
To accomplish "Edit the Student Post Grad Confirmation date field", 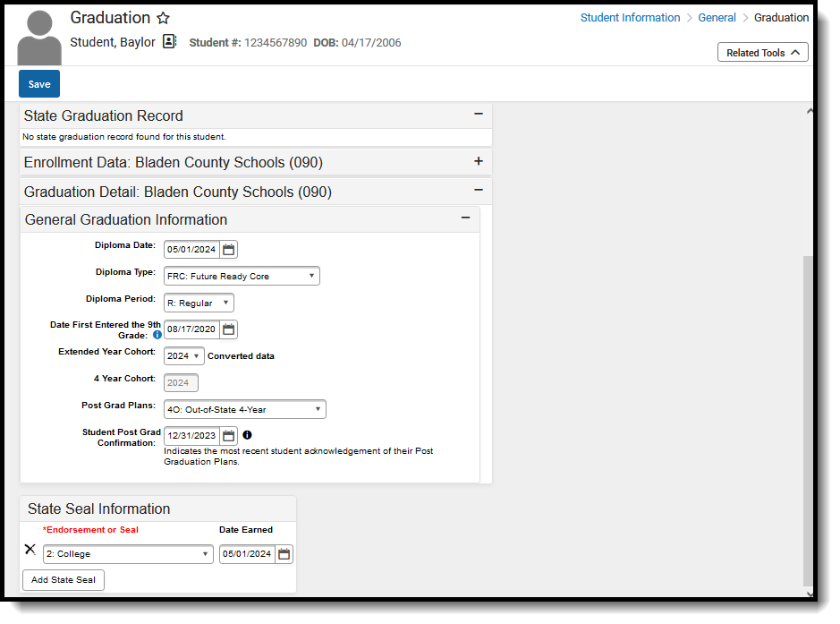I will [x=191, y=435].
